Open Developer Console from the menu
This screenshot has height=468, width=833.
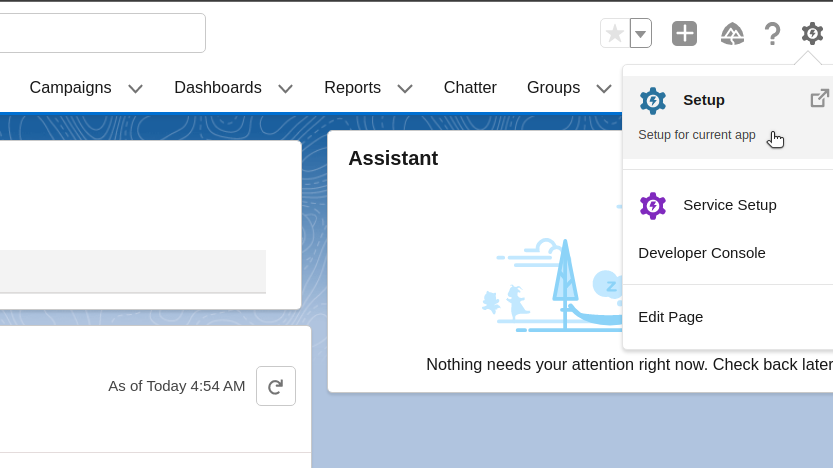pos(702,253)
